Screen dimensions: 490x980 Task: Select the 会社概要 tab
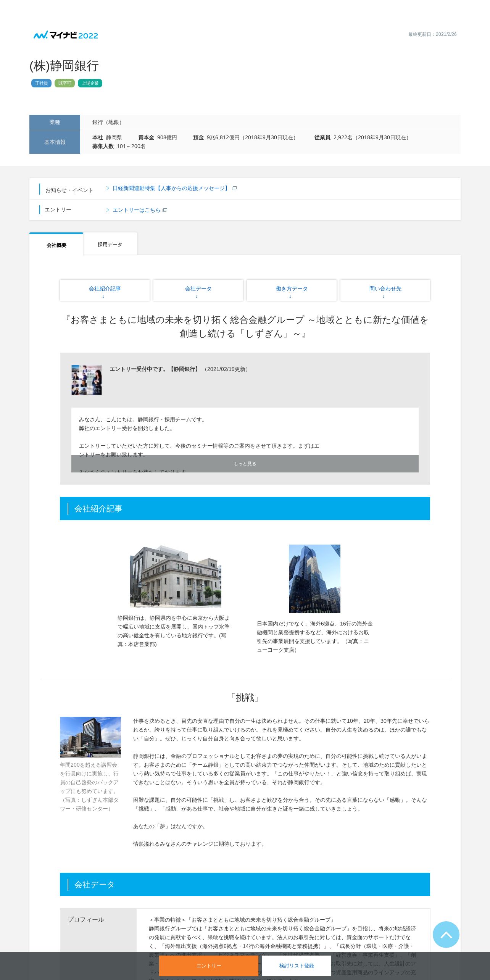(56, 244)
